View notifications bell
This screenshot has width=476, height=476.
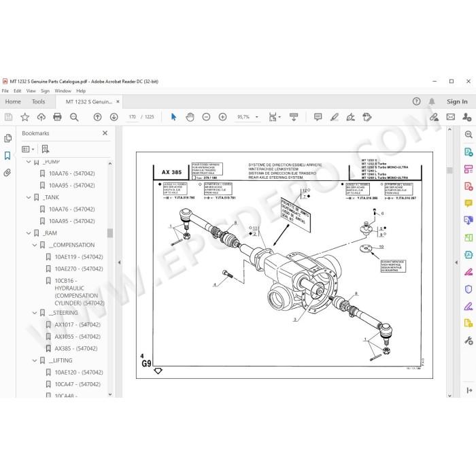(x=432, y=101)
